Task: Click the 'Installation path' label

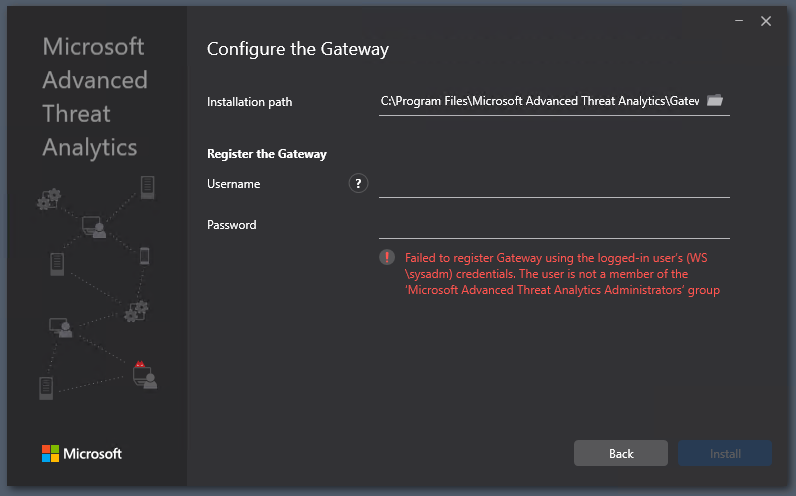Action: click(x=249, y=102)
